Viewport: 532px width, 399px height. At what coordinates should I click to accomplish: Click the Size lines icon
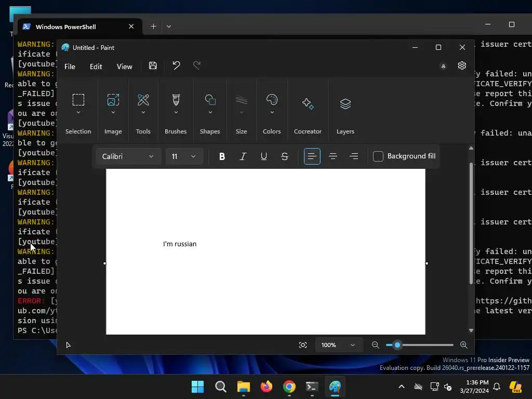pyautogui.click(x=241, y=100)
